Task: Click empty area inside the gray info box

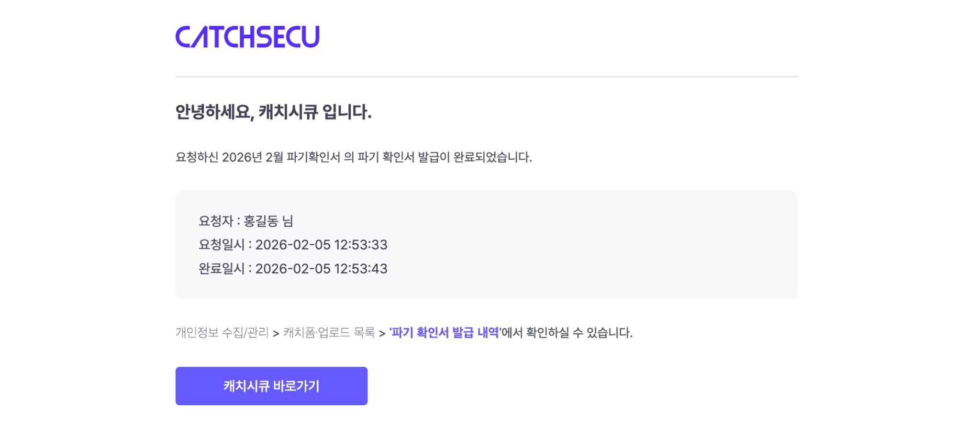Action: tap(598, 245)
